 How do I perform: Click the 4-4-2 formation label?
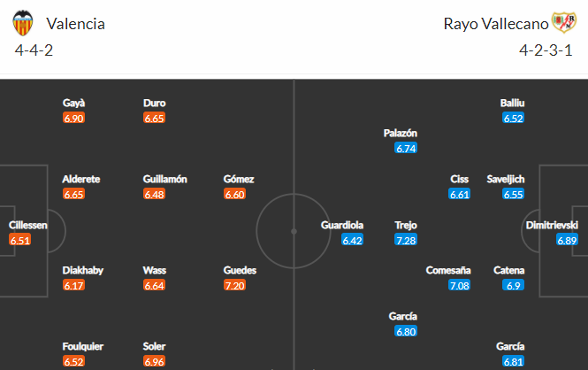click(x=34, y=50)
